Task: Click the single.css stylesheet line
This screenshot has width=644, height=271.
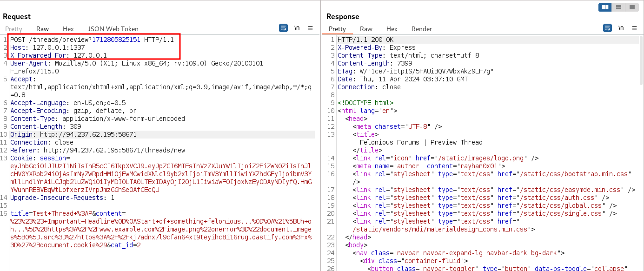Action: [485, 213]
